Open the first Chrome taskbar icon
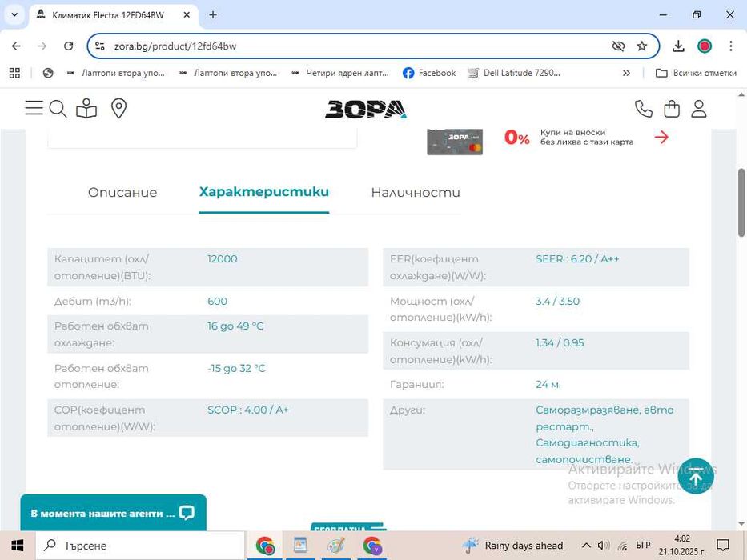 pos(265,546)
